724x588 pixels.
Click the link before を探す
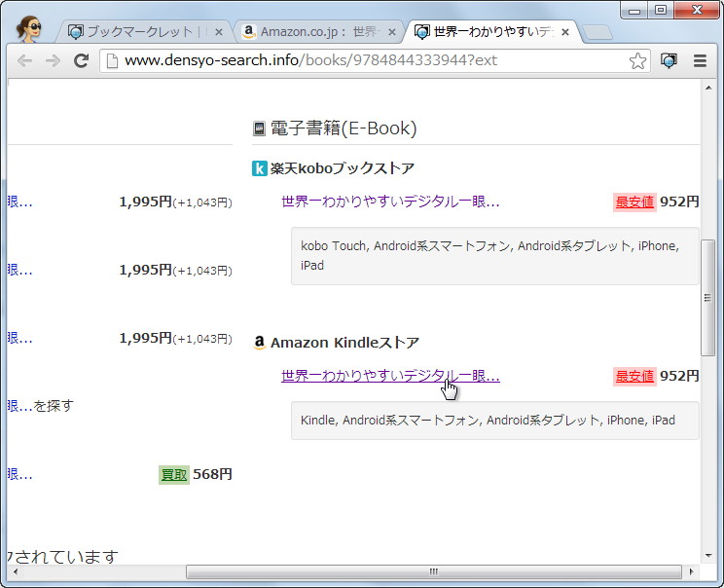click(x=19, y=406)
